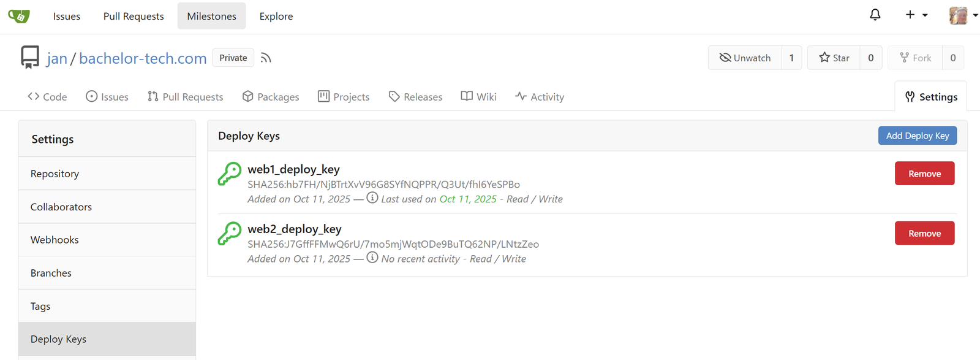Open the watchers count of 1
The image size is (980, 360).
coord(791,58)
